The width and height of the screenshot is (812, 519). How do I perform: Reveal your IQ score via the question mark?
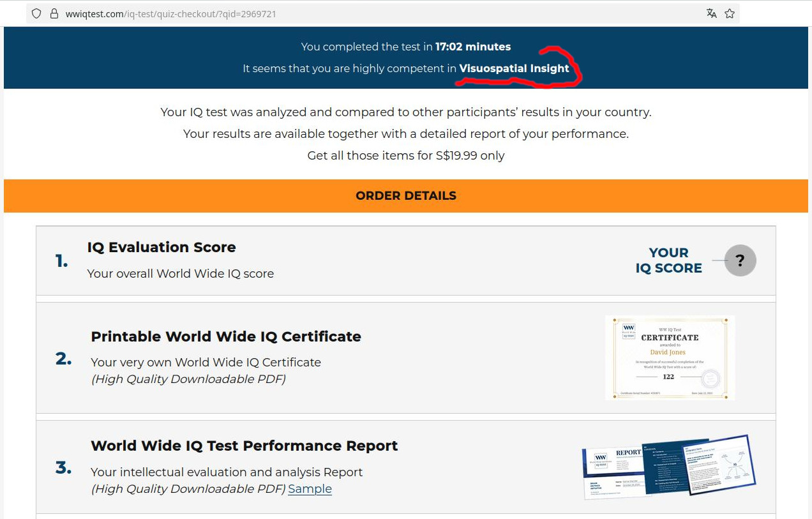point(739,260)
